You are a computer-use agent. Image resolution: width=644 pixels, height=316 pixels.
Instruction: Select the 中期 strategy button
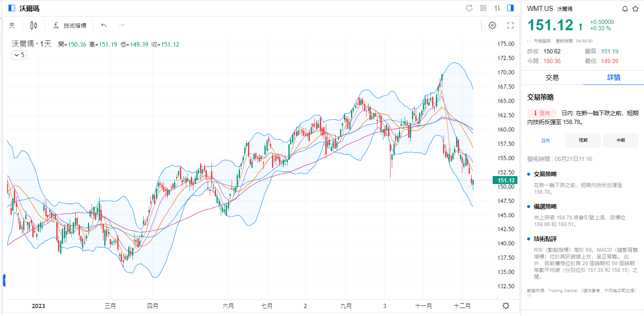[620, 140]
